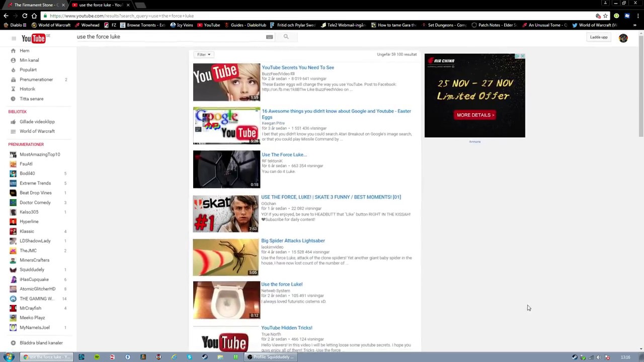Click MORE DETAILS on the Air China ad
This screenshot has height=362, width=644.
coord(475,115)
